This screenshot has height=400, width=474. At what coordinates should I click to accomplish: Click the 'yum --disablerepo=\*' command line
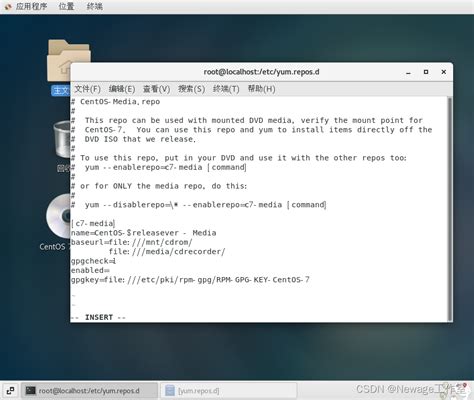pos(205,205)
